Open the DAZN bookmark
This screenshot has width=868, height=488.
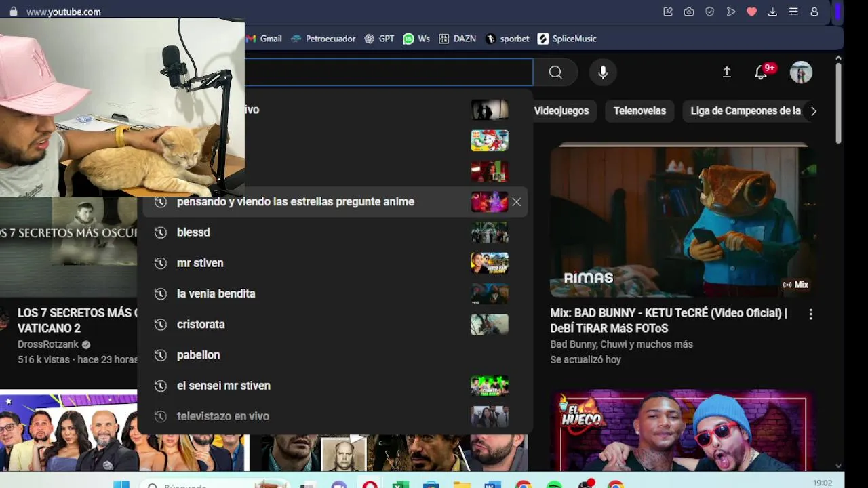click(x=457, y=39)
